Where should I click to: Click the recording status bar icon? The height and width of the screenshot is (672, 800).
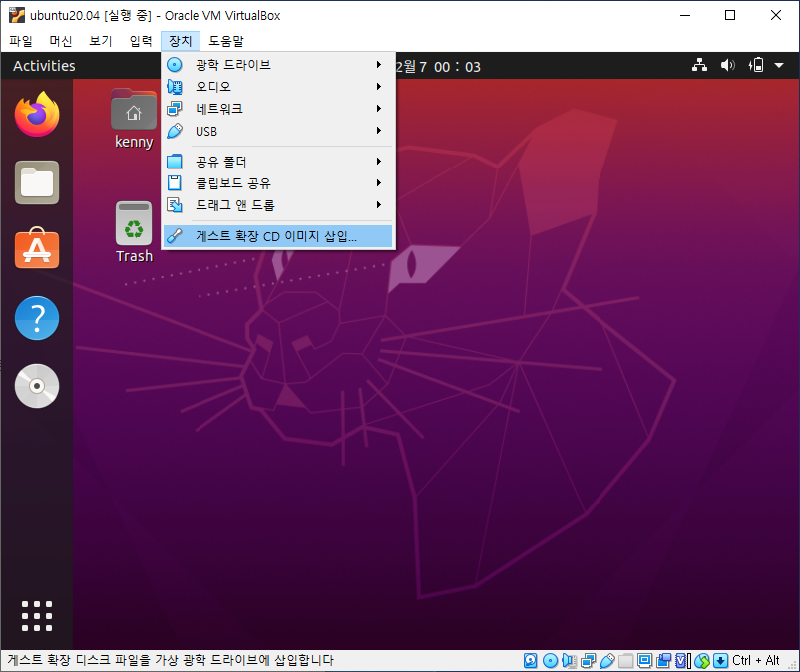[x=663, y=661]
